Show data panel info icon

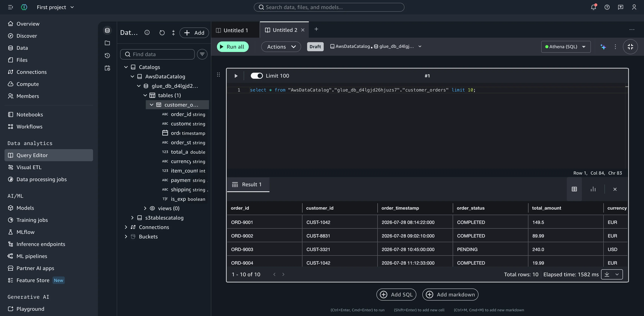point(147,33)
